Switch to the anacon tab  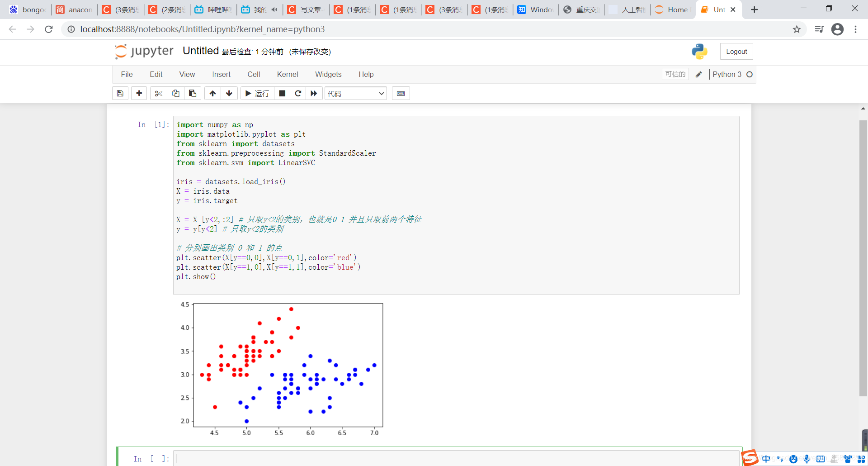[75, 10]
